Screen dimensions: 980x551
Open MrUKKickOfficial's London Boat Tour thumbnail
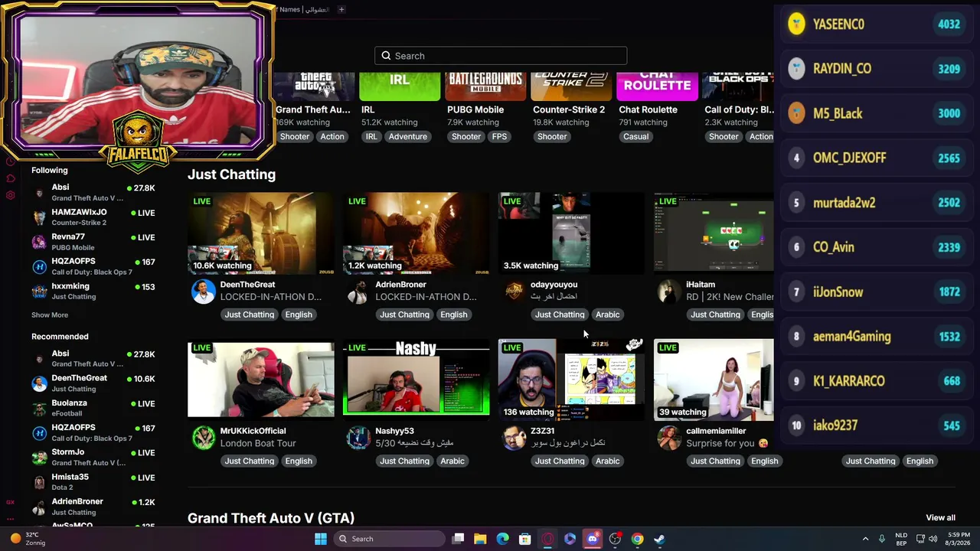[x=261, y=380]
